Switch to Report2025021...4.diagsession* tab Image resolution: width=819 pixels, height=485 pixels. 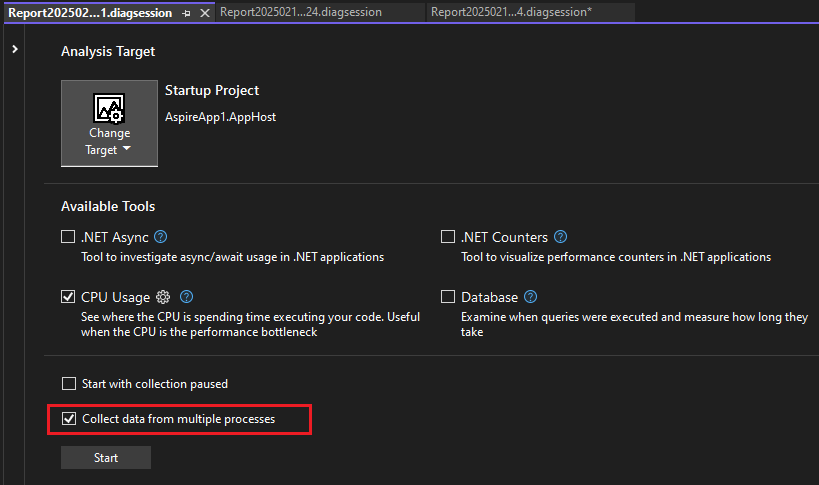pyautogui.click(x=512, y=13)
